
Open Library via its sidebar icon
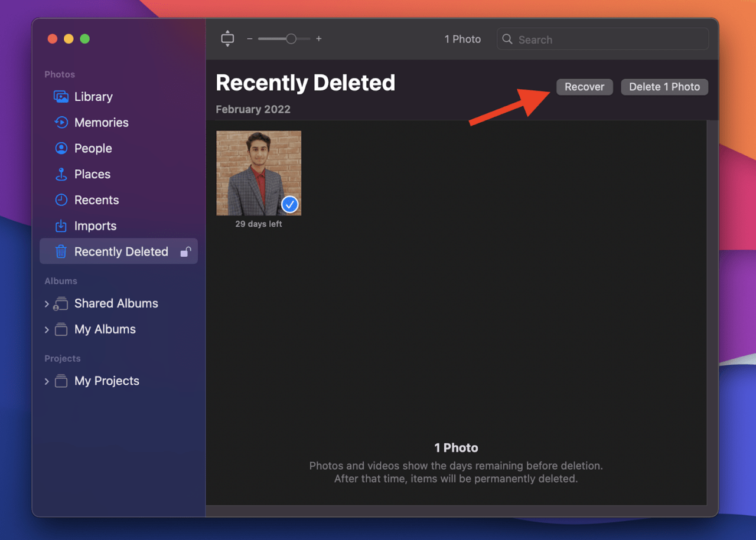pos(61,97)
